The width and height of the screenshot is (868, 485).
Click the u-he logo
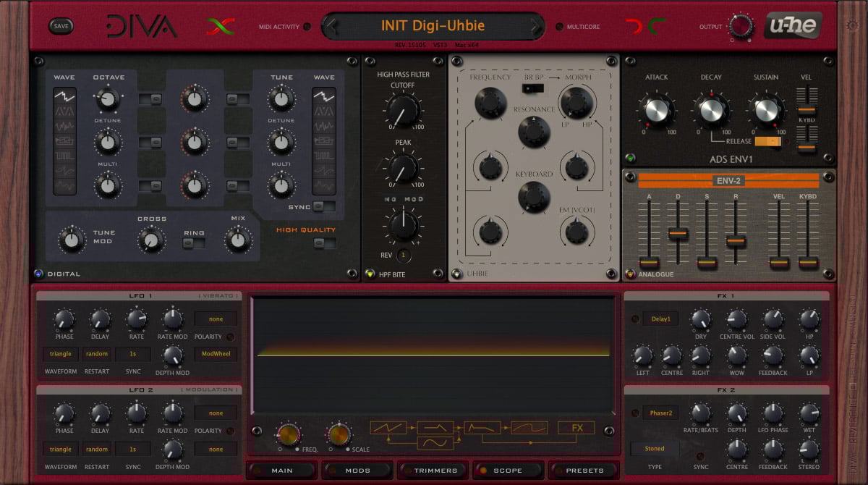792,26
